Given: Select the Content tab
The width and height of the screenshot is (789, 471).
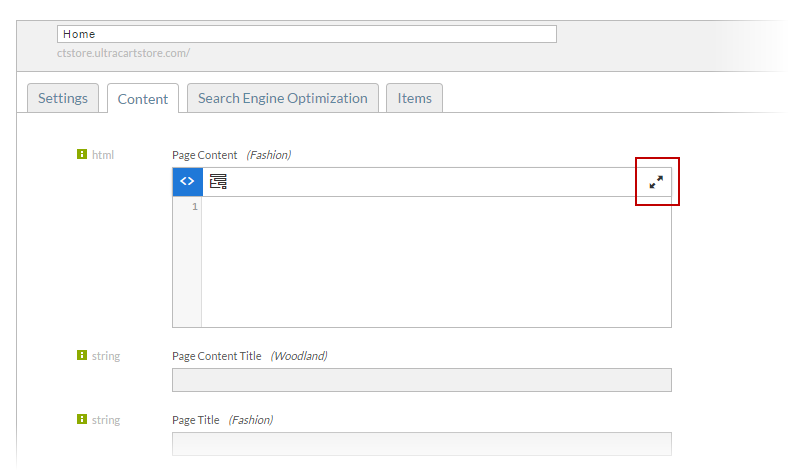Looking at the screenshot, I should pos(143,99).
